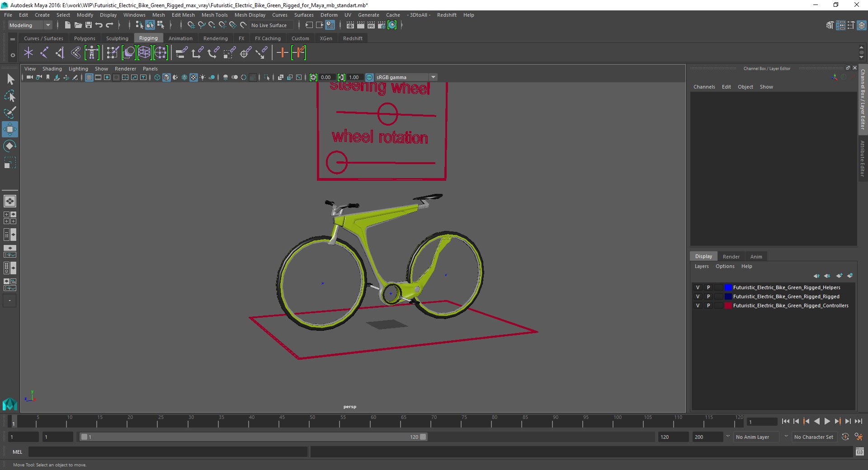Toggle visibility of the Controllers layer
This screenshot has height=470, width=868.
(x=698, y=305)
